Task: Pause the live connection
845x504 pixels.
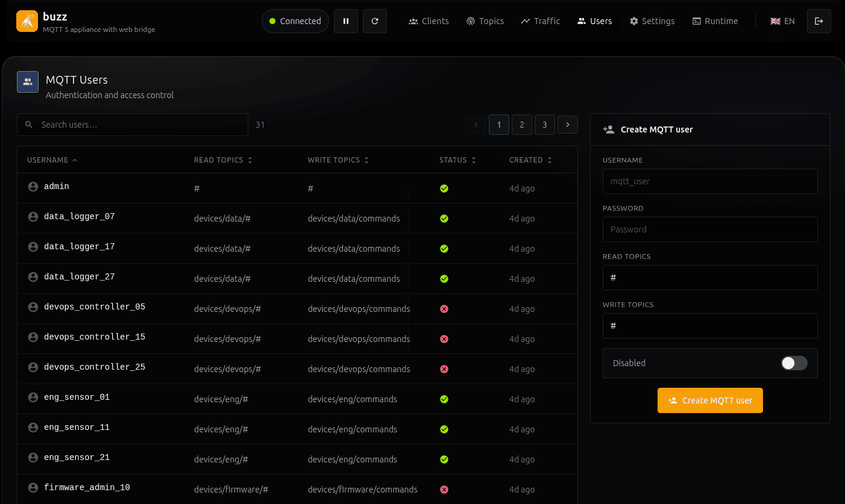Action: [x=346, y=21]
